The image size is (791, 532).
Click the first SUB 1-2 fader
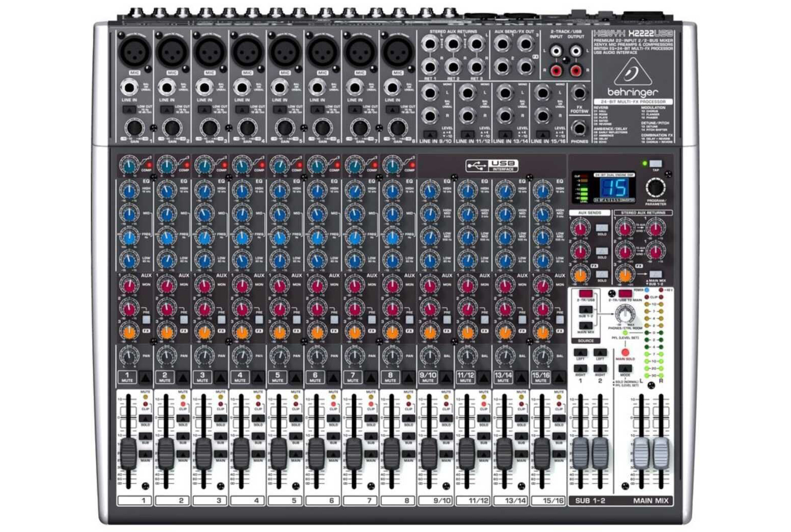(x=580, y=453)
